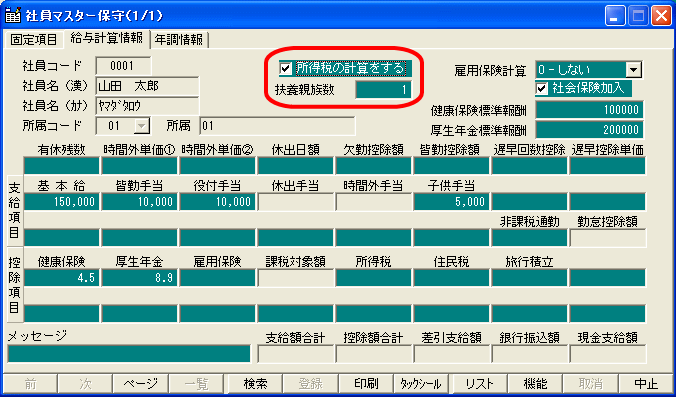Click the メッセージ field

click(128, 353)
